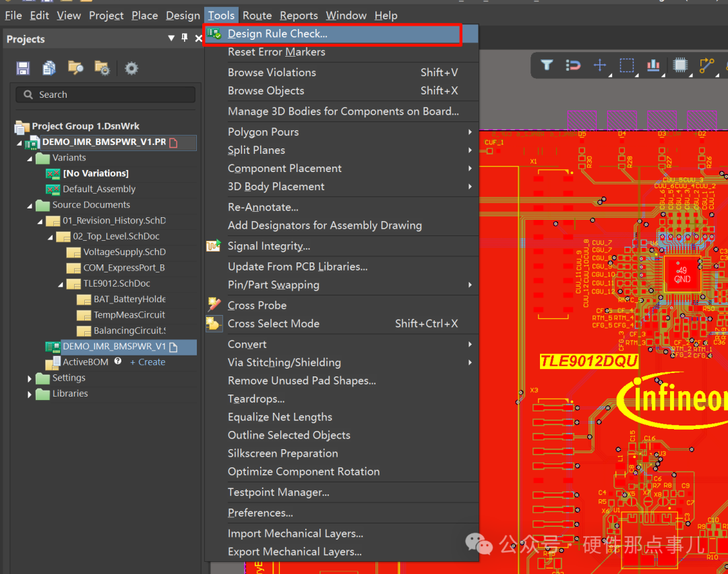Select the dashed rectangle selection tool

(627, 65)
